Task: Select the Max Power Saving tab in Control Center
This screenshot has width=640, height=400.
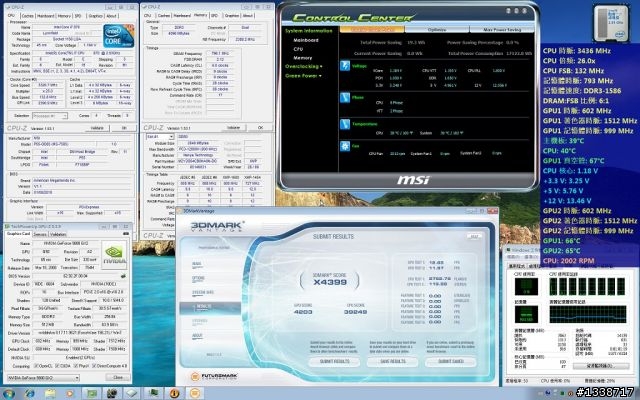Action: 502,30
